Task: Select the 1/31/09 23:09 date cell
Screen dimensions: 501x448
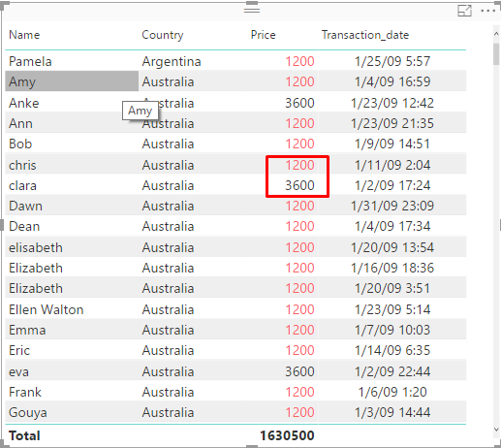Action: pyautogui.click(x=392, y=206)
